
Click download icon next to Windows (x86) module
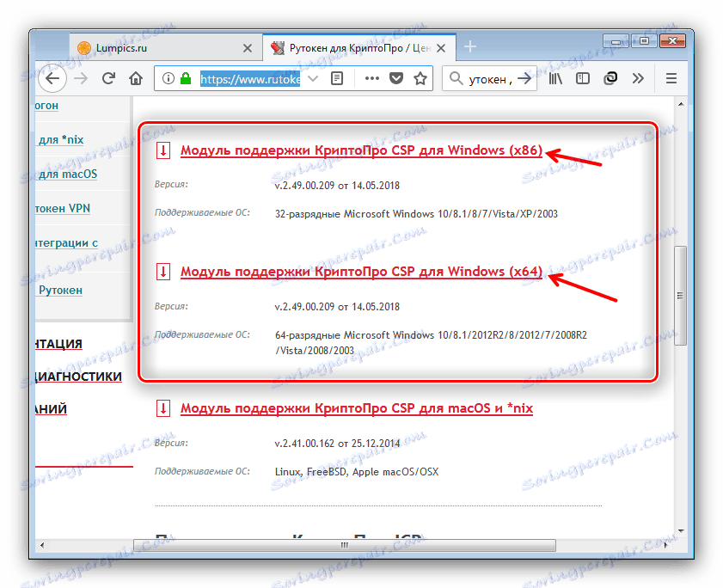(x=163, y=150)
